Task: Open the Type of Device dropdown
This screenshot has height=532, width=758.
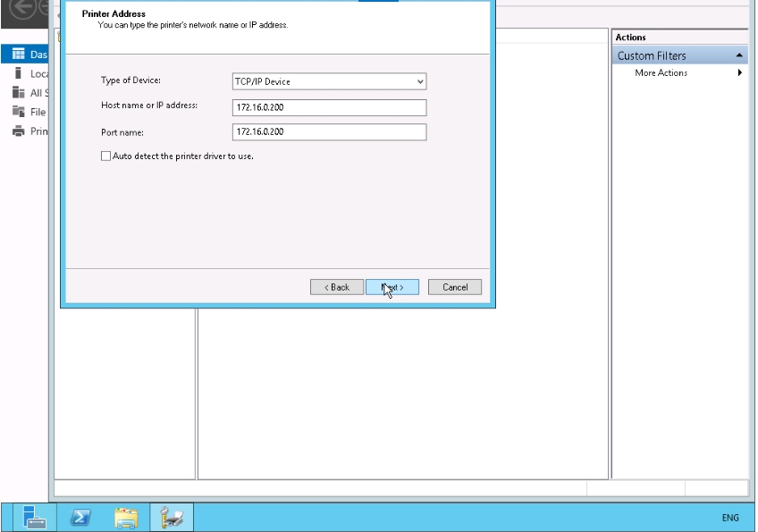Action: 419,81
